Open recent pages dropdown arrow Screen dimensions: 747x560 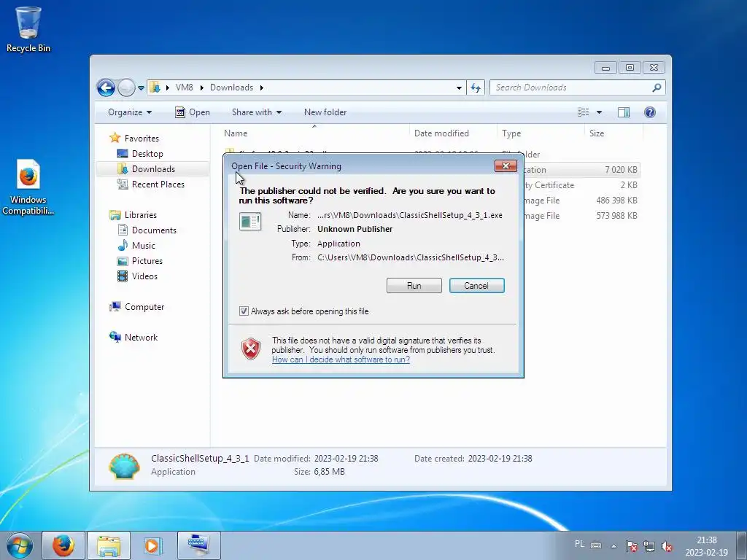click(x=141, y=88)
